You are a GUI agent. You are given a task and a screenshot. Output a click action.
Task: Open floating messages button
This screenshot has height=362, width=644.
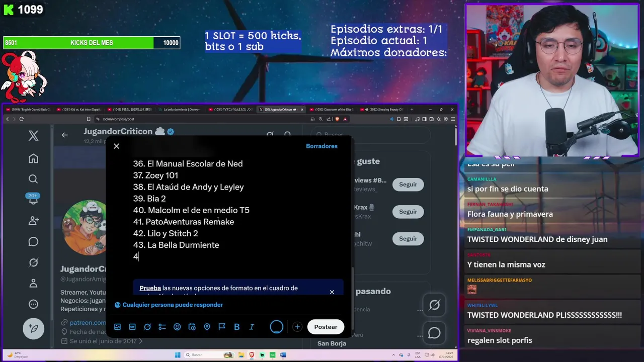point(434,333)
